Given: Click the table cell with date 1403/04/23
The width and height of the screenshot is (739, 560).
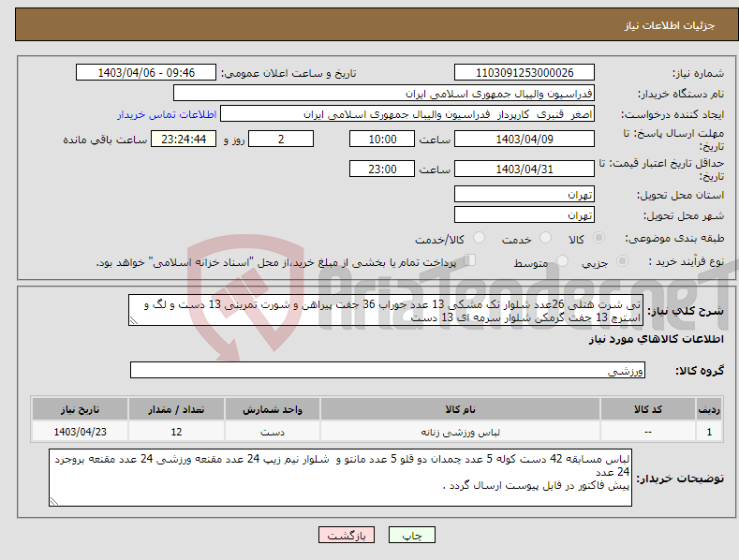Looking at the screenshot, I should 81,432.
